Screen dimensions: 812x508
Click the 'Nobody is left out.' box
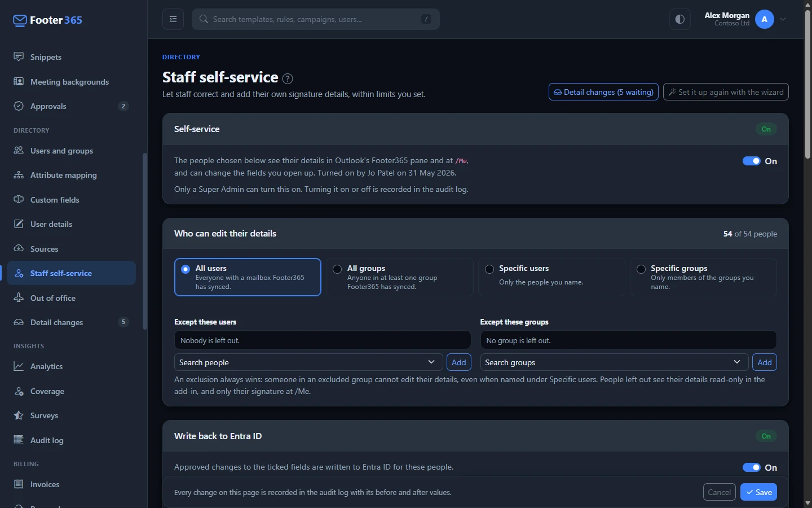(x=323, y=340)
